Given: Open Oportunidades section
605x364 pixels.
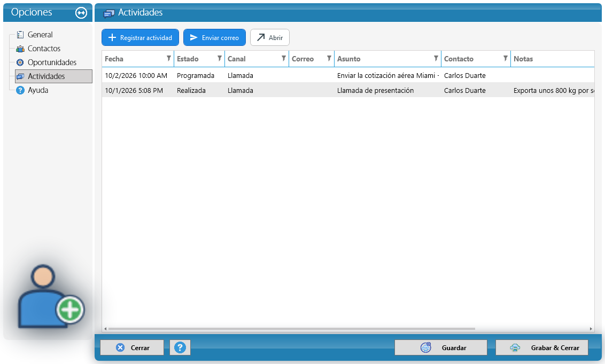Looking at the screenshot, I should point(52,62).
